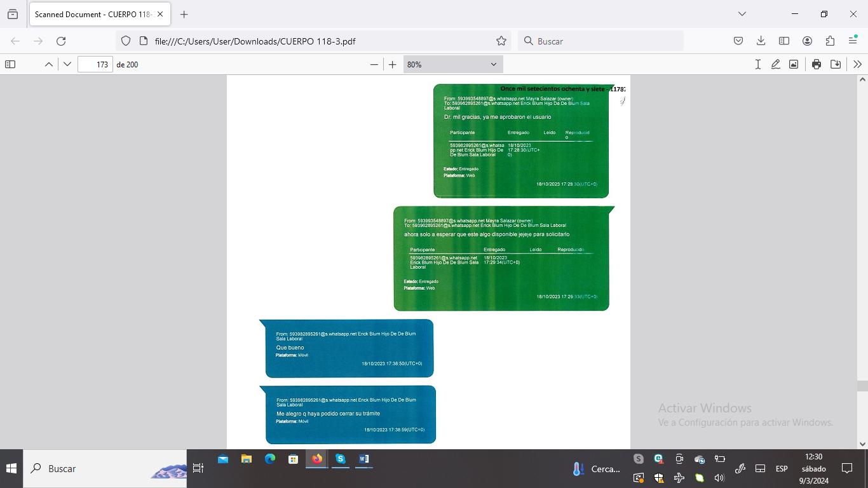Toggle the Firefox sidebars view
The height and width of the screenshot is (488, 868).
click(784, 41)
